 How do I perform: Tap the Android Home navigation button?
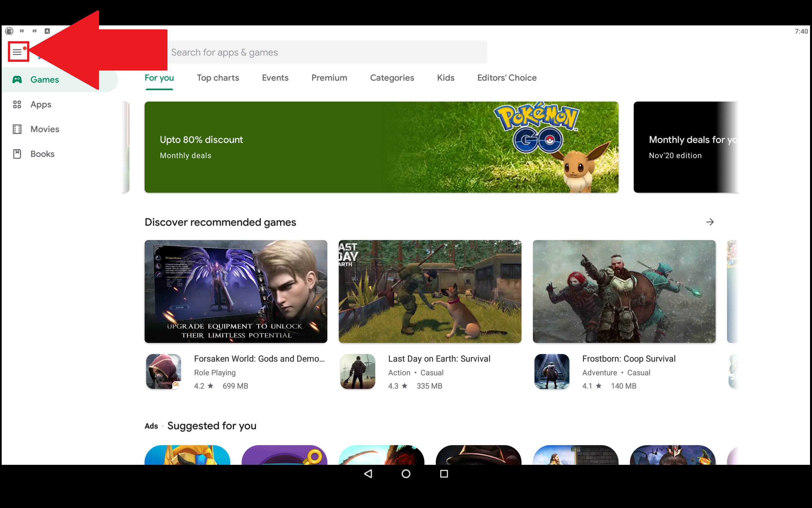406,474
